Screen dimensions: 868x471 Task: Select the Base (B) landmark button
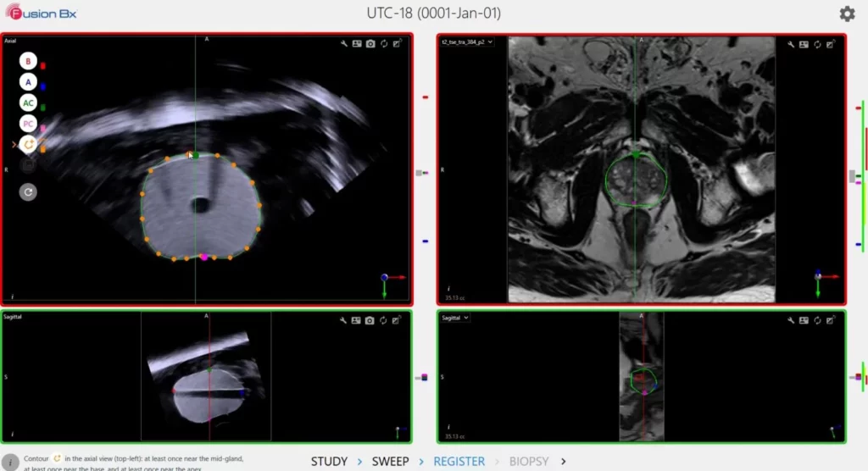tap(28, 61)
